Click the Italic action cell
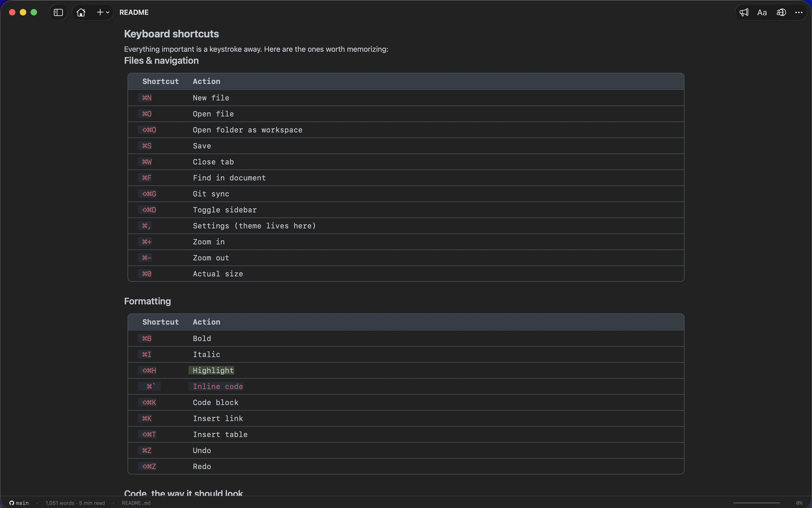This screenshot has width=812, height=508. 207,354
